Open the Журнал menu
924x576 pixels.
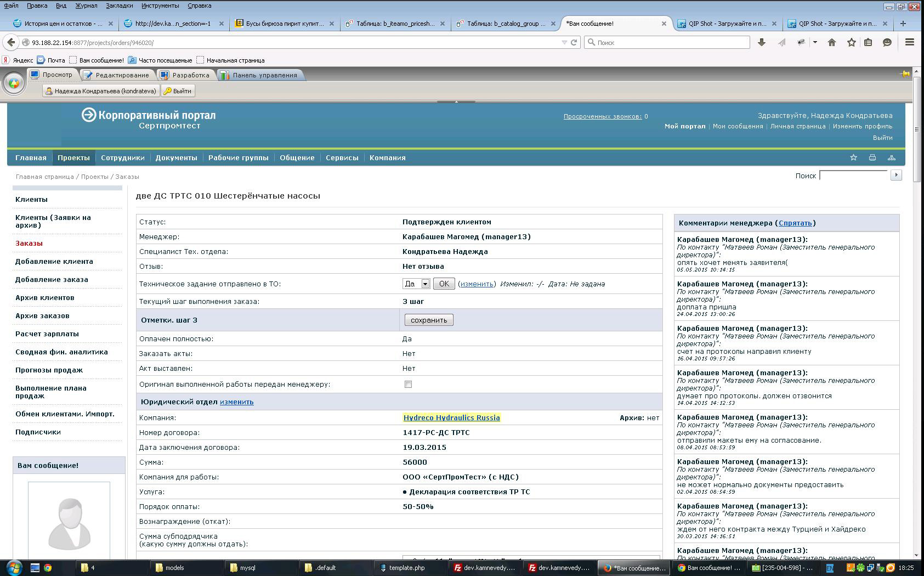pos(86,5)
